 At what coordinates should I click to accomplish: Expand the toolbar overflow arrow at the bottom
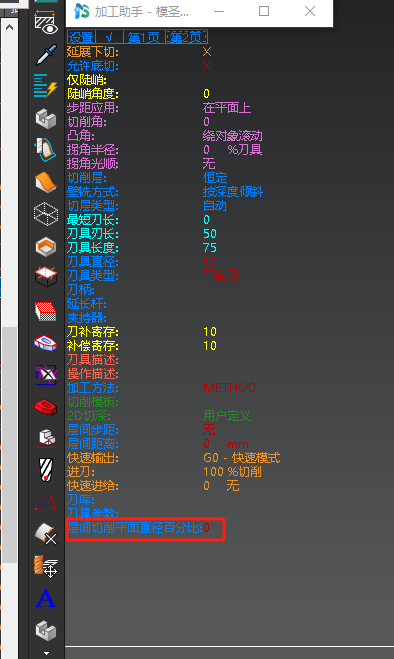point(46,654)
